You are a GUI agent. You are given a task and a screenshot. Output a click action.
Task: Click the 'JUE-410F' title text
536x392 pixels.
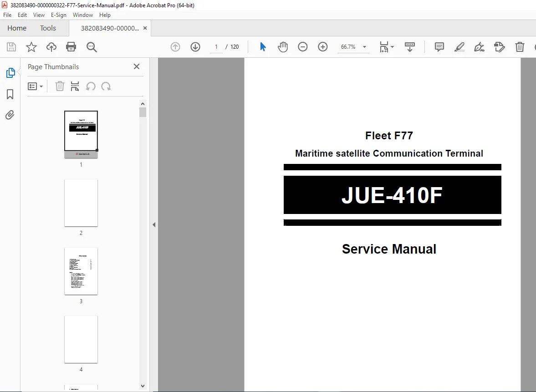click(392, 195)
